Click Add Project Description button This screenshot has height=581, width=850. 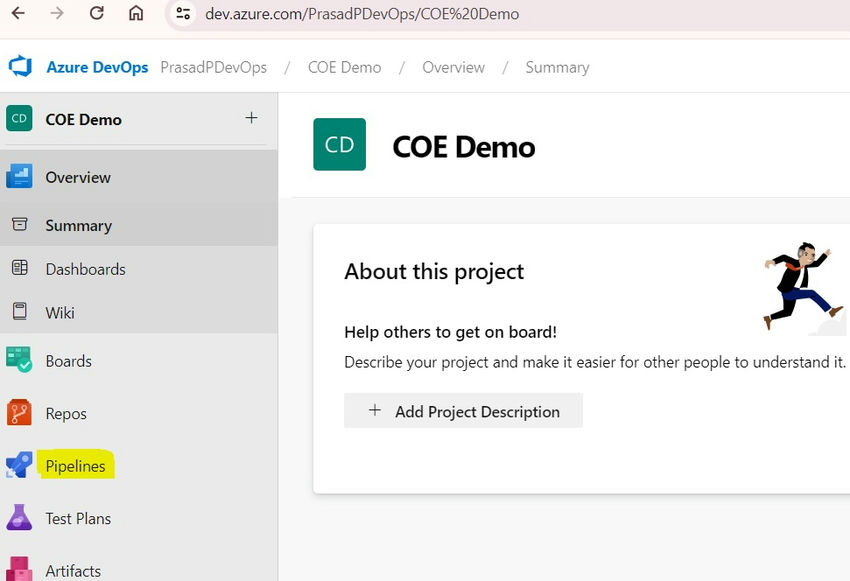[463, 411]
